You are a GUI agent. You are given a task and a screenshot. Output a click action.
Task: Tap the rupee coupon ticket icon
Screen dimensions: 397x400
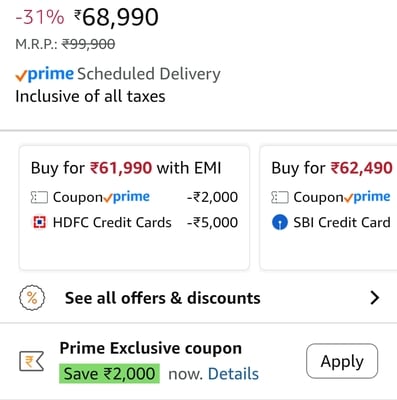click(x=31, y=361)
